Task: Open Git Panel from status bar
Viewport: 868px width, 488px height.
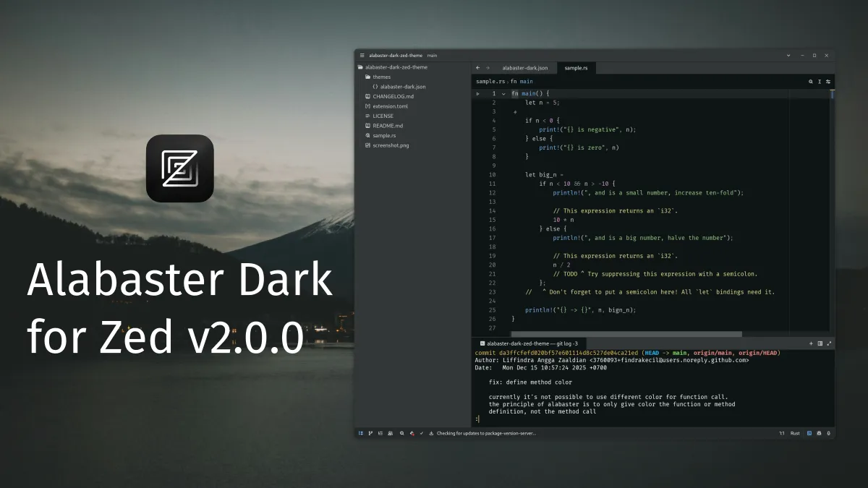Action: (x=370, y=433)
